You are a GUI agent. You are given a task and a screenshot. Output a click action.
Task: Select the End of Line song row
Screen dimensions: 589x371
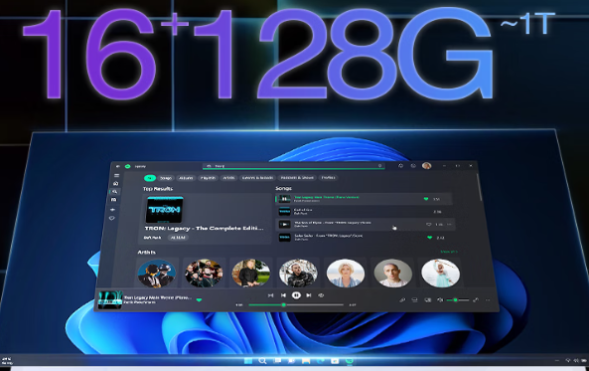pos(364,212)
